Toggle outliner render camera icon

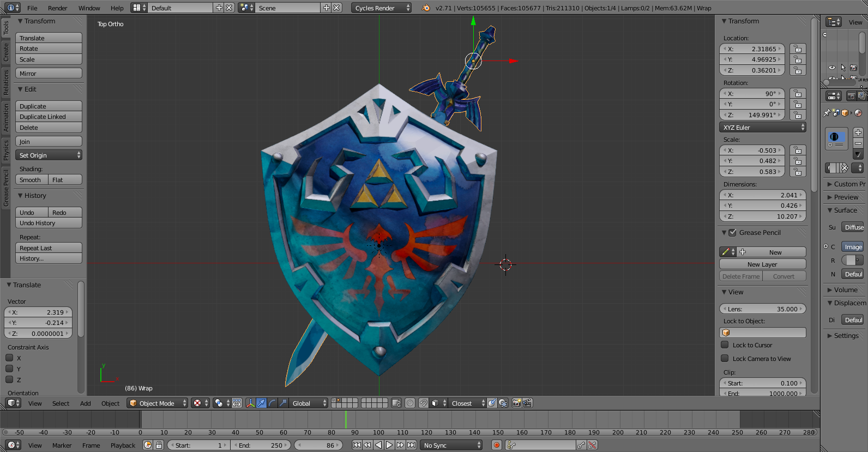click(x=854, y=68)
